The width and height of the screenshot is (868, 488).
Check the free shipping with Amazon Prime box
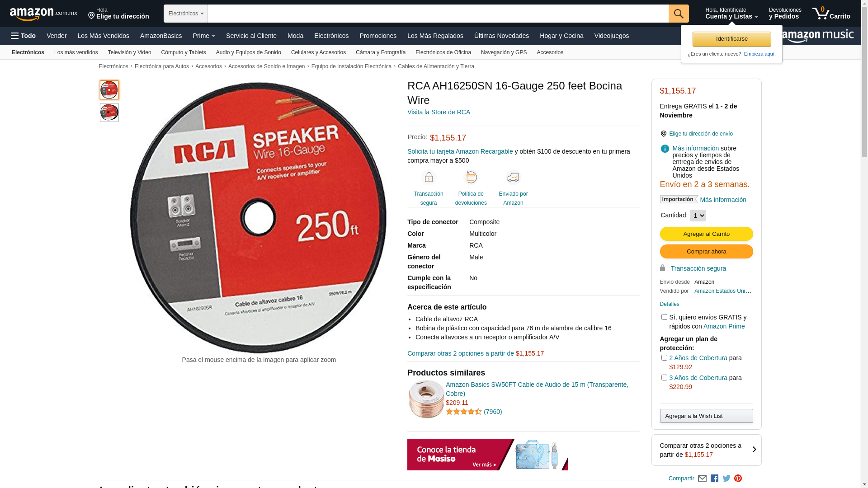pos(664,317)
